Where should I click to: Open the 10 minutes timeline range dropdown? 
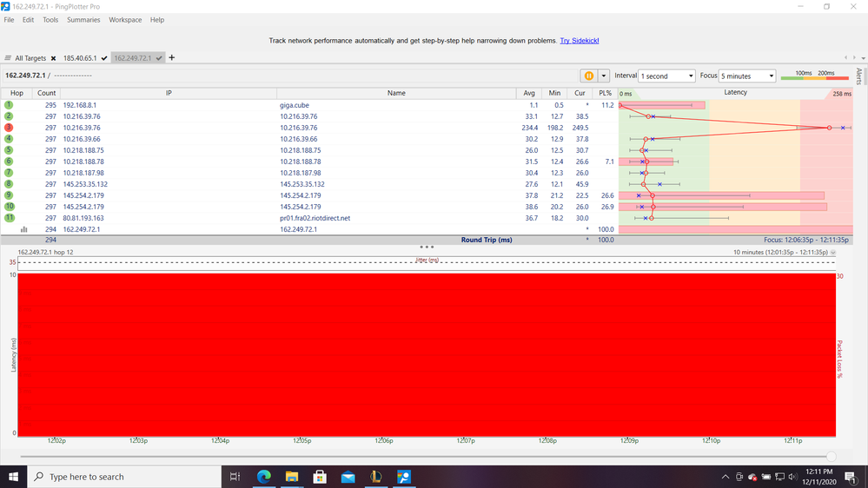pyautogui.click(x=833, y=253)
